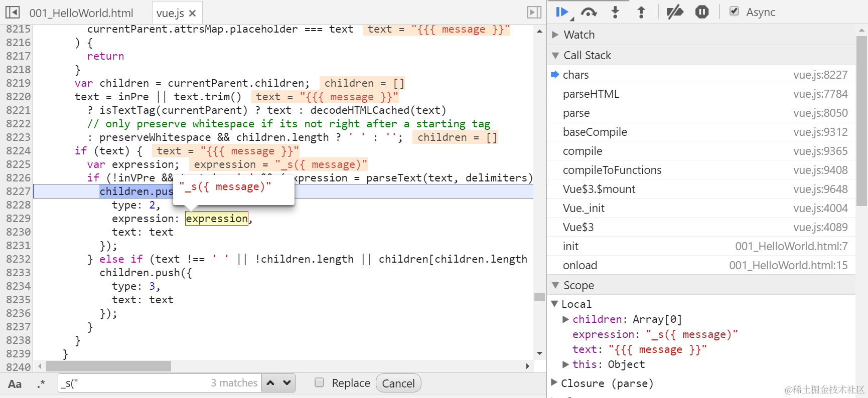
Task: Set breakpoint on line 8227
Action: 18,191
